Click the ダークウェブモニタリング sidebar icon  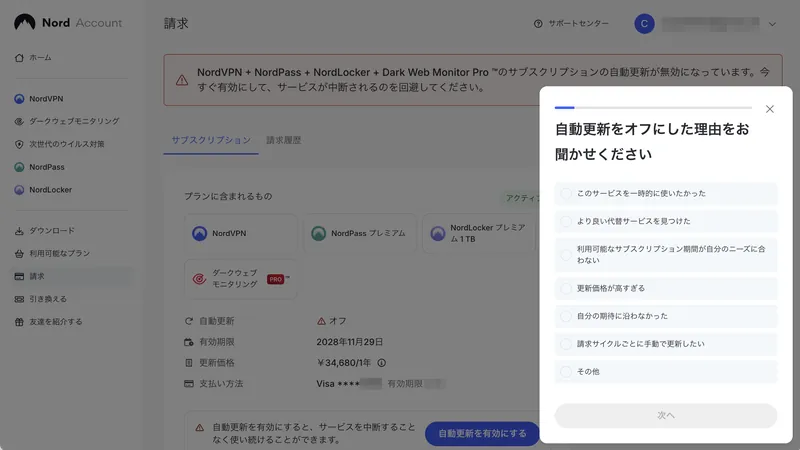[x=19, y=121]
